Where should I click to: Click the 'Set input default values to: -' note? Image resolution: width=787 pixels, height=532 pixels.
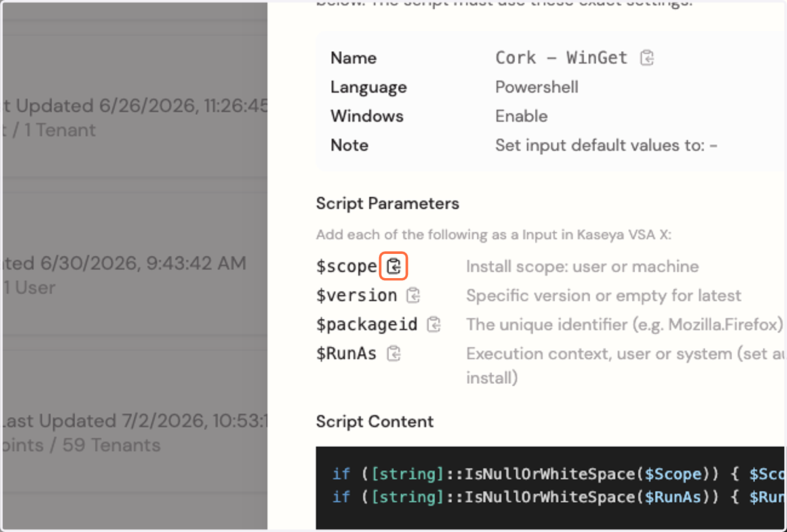tap(606, 145)
